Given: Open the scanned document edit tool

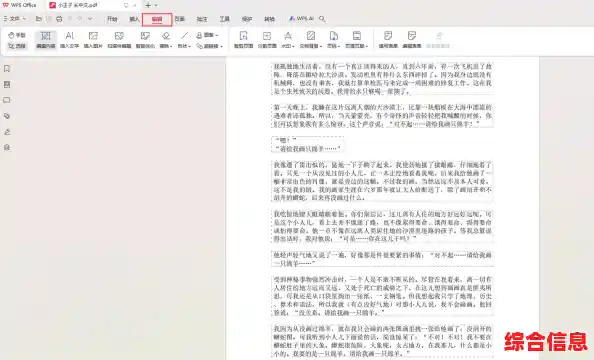Looking at the screenshot, I should click(x=119, y=39).
